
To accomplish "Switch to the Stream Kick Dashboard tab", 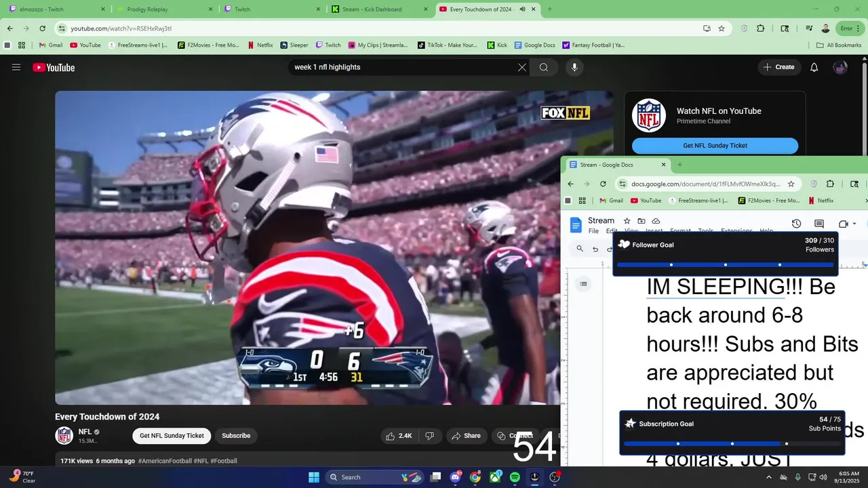I will (380, 9).
